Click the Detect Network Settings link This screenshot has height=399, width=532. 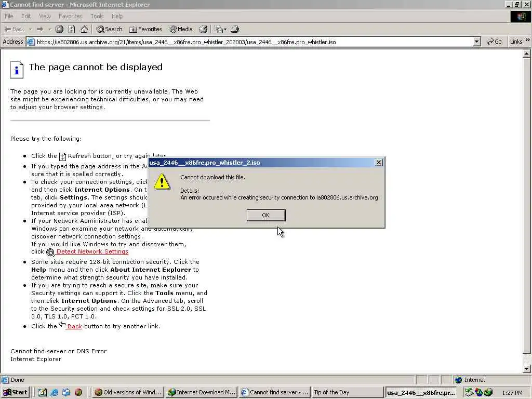tap(92, 251)
